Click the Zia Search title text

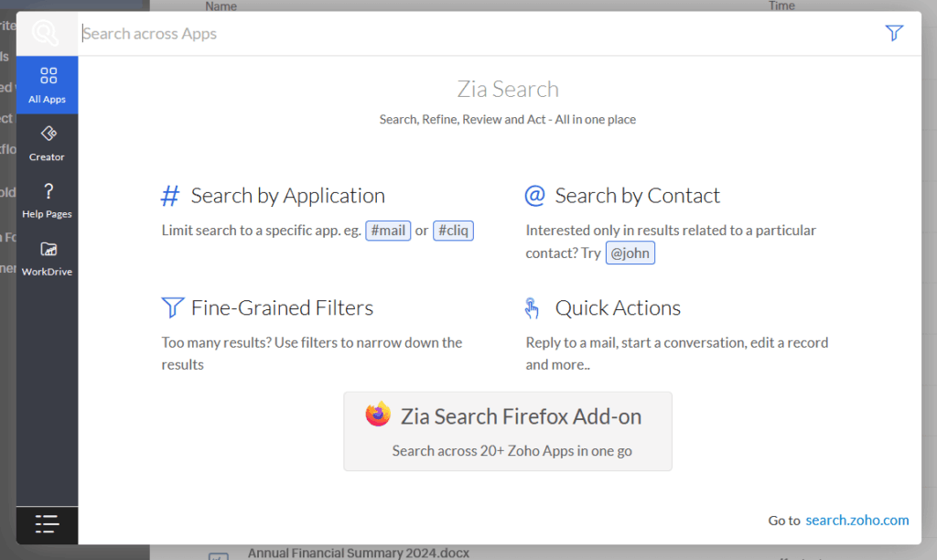(508, 89)
